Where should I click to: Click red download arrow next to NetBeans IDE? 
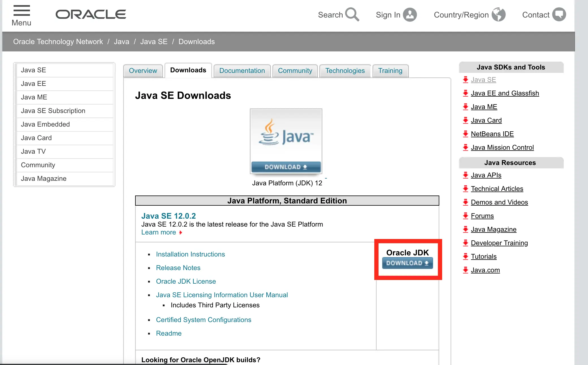(x=465, y=134)
